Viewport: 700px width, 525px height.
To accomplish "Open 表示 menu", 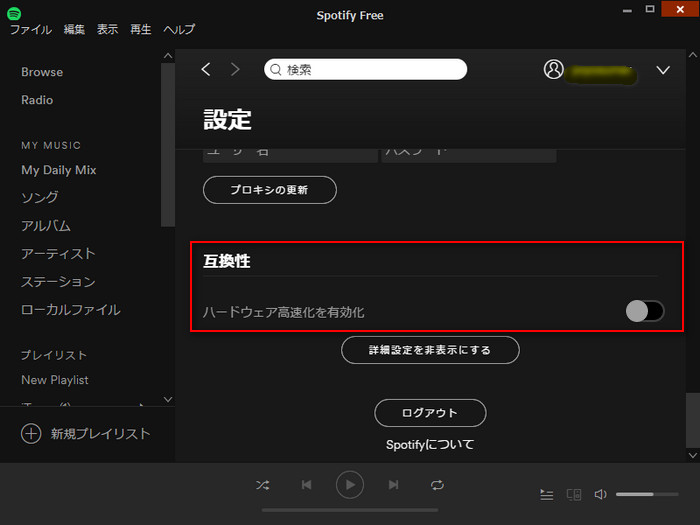I will click(x=108, y=29).
